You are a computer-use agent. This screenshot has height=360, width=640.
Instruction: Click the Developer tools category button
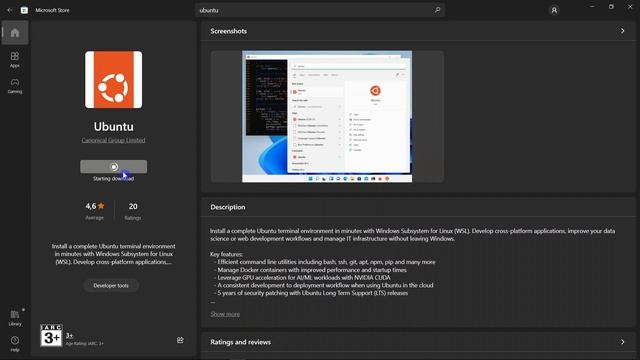[x=111, y=285]
